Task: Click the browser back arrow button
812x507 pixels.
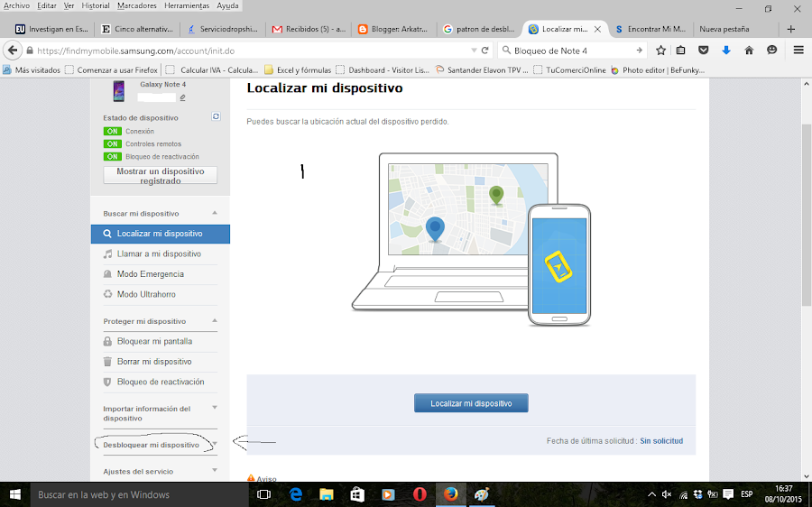Action: pos(13,51)
